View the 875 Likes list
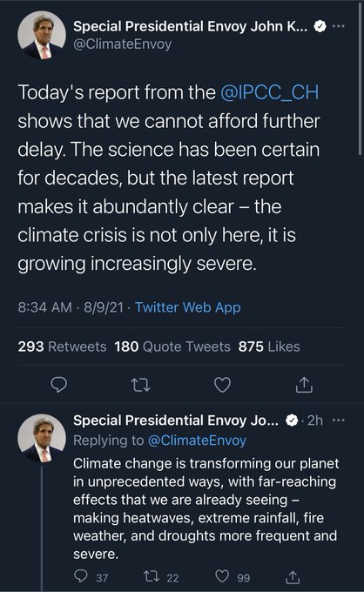This screenshot has height=592, width=364. 269,346
